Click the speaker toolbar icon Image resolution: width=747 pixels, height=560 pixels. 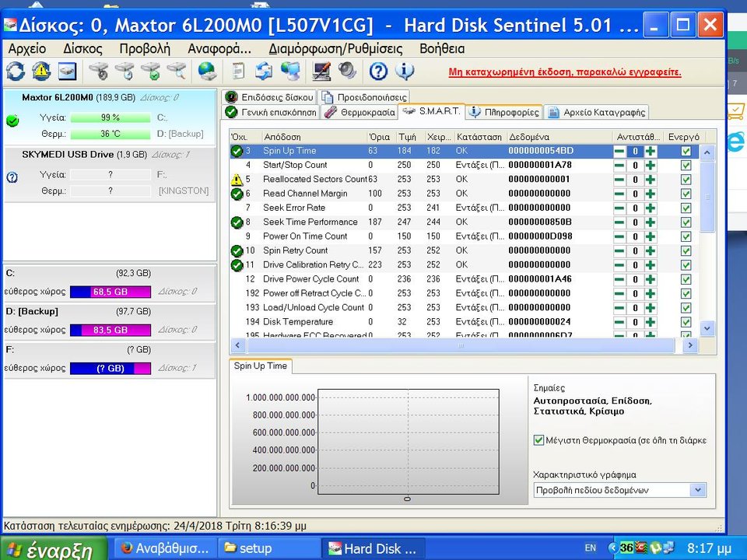pos(347,72)
